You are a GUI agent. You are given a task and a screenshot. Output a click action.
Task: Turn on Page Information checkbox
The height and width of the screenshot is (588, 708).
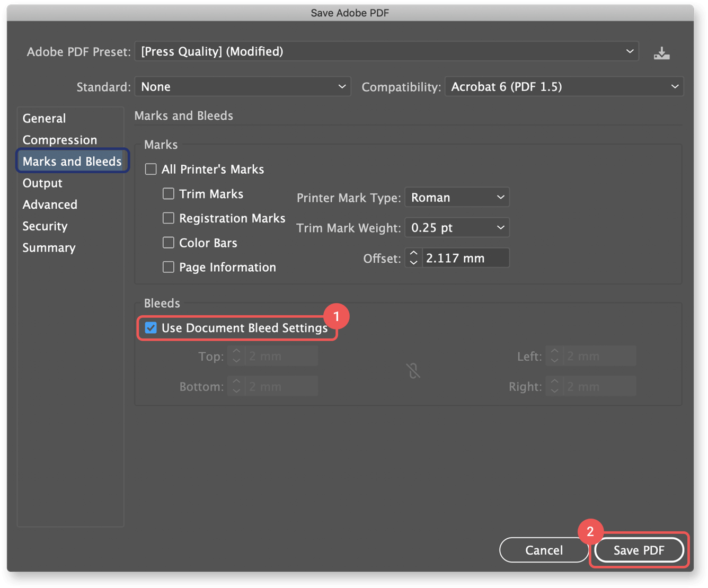[169, 267]
